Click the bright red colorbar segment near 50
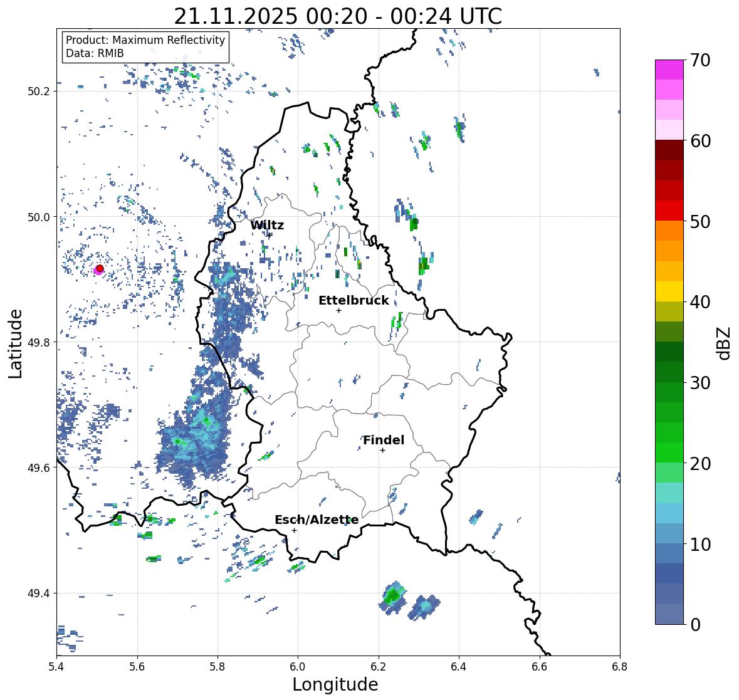 pyautogui.click(x=669, y=211)
